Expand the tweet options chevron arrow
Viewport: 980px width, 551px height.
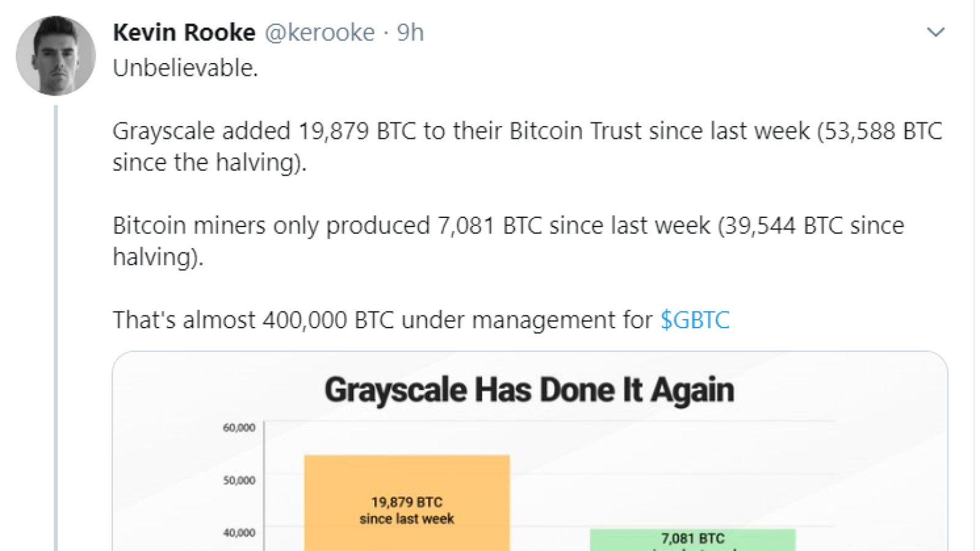click(x=935, y=32)
